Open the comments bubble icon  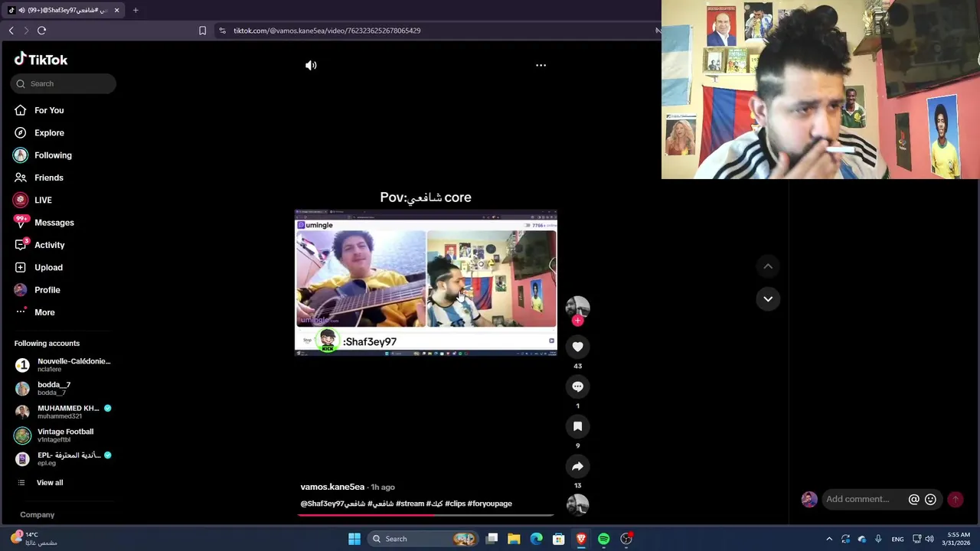click(x=577, y=386)
